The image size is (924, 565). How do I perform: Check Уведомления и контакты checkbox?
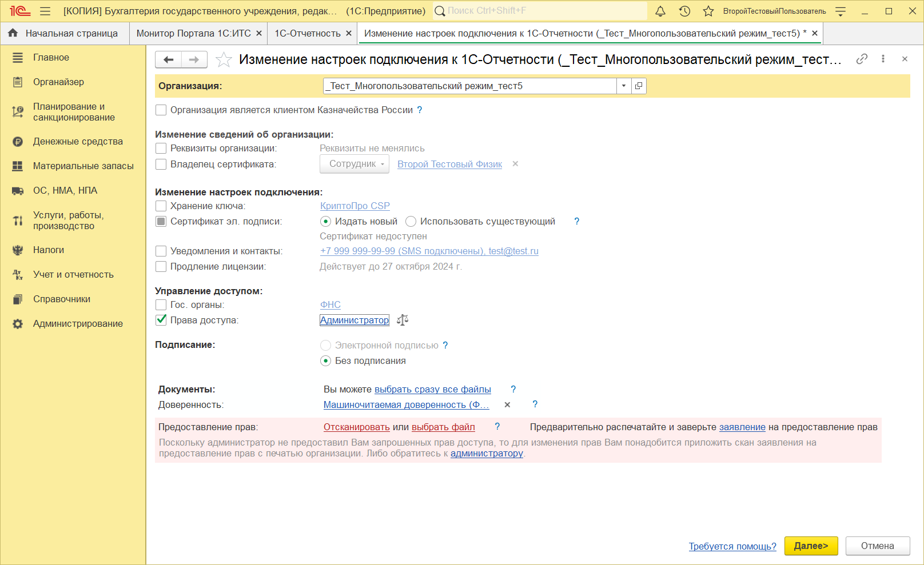click(x=161, y=251)
